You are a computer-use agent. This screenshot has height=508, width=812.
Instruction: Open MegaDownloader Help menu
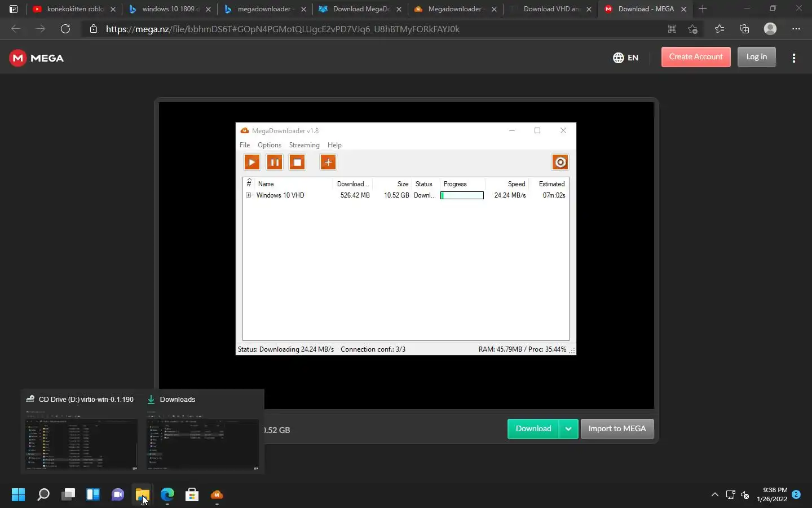[x=334, y=145]
